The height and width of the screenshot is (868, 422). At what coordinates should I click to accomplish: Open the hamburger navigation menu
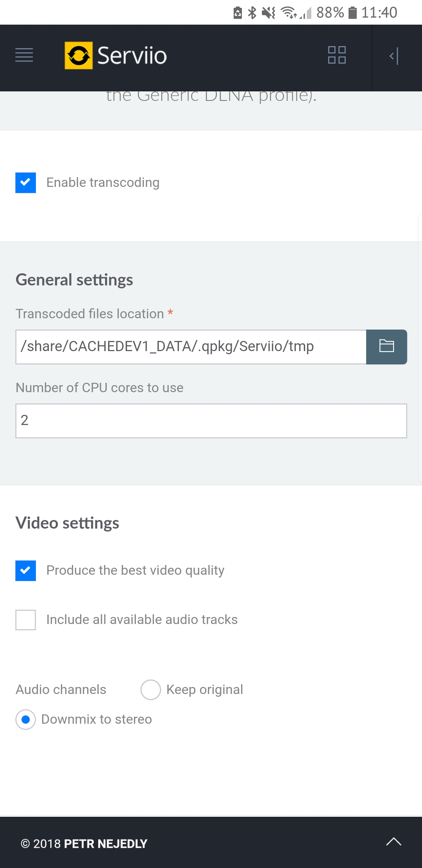[24, 56]
